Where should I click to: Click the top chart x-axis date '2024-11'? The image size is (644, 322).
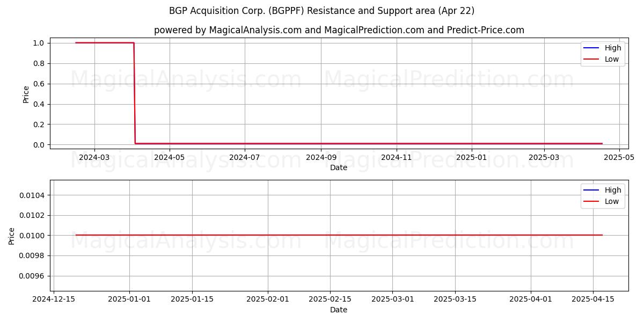[397, 157]
